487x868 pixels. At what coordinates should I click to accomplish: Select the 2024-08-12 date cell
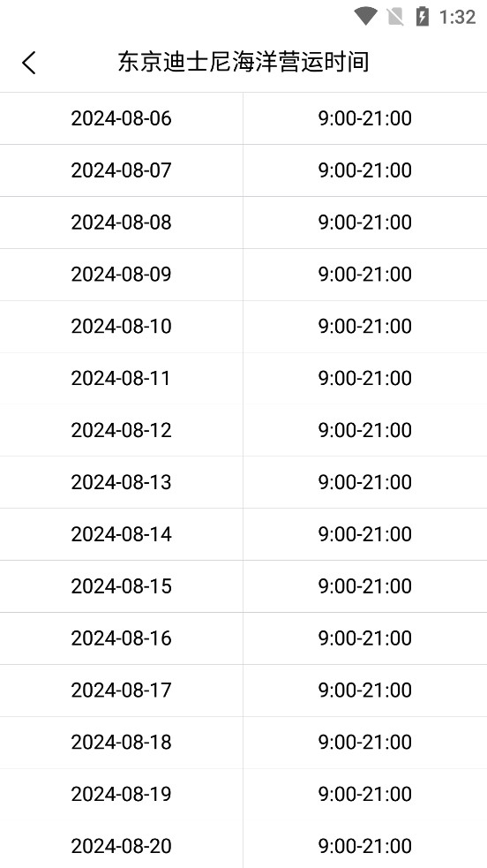(x=121, y=431)
